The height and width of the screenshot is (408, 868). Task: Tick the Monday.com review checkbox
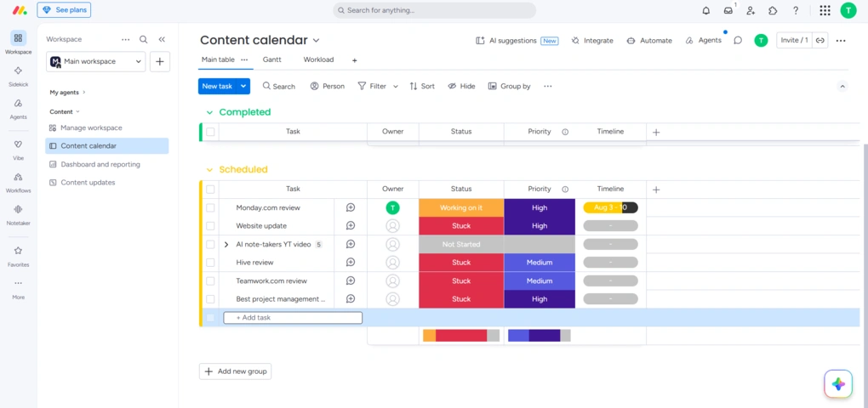point(210,208)
